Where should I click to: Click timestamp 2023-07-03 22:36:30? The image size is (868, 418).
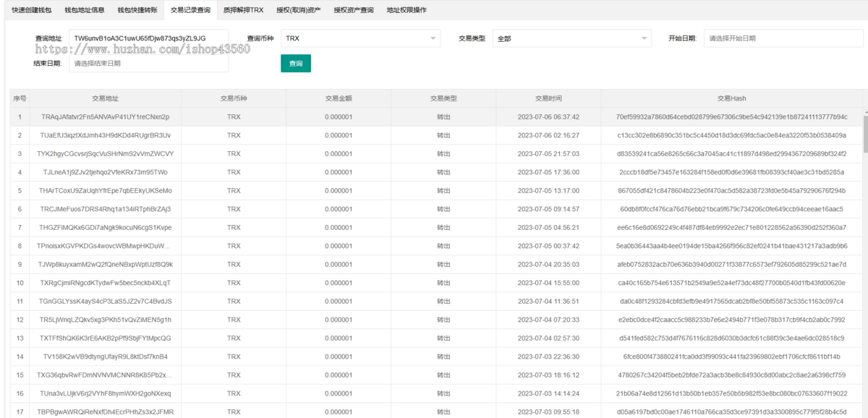click(x=548, y=357)
